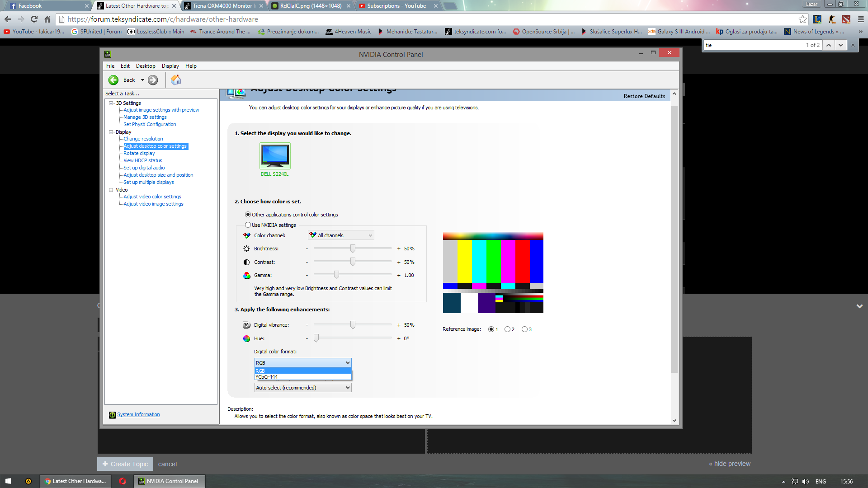The image size is (868, 488).
Task: Switch to the Subscriptions - YouTube tab
Action: pyautogui.click(x=398, y=6)
